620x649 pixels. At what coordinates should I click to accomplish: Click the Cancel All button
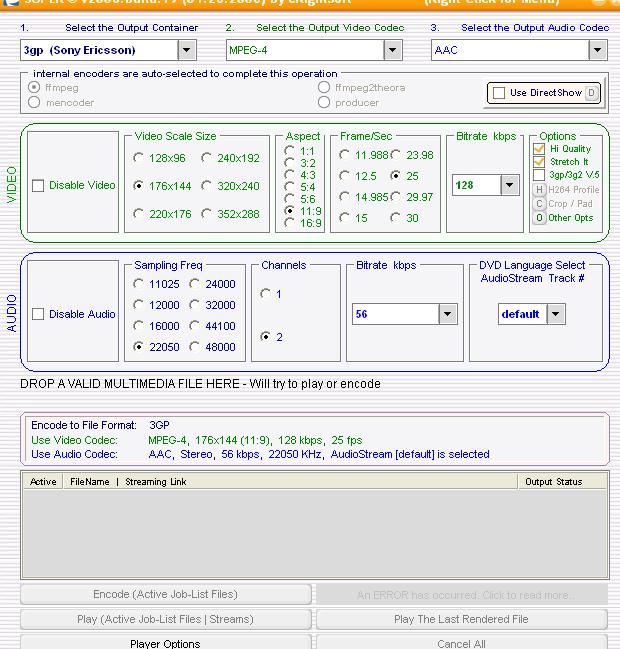coord(461,642)
